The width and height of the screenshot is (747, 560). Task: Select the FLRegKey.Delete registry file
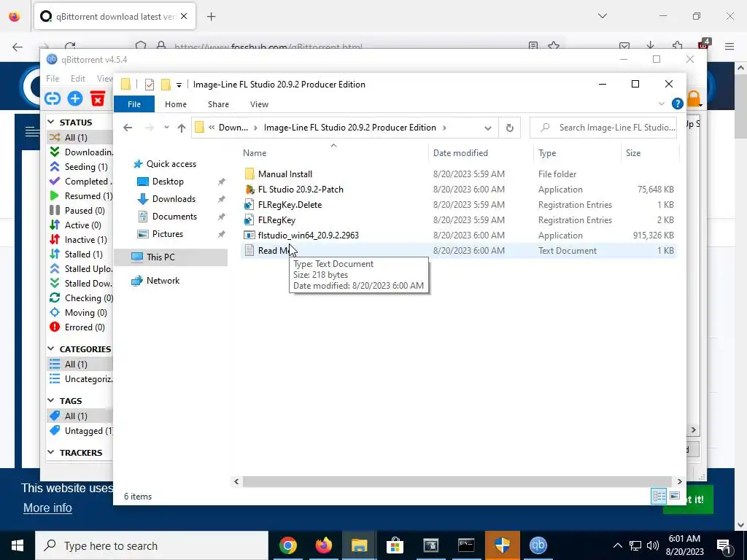tap(290, 204)
